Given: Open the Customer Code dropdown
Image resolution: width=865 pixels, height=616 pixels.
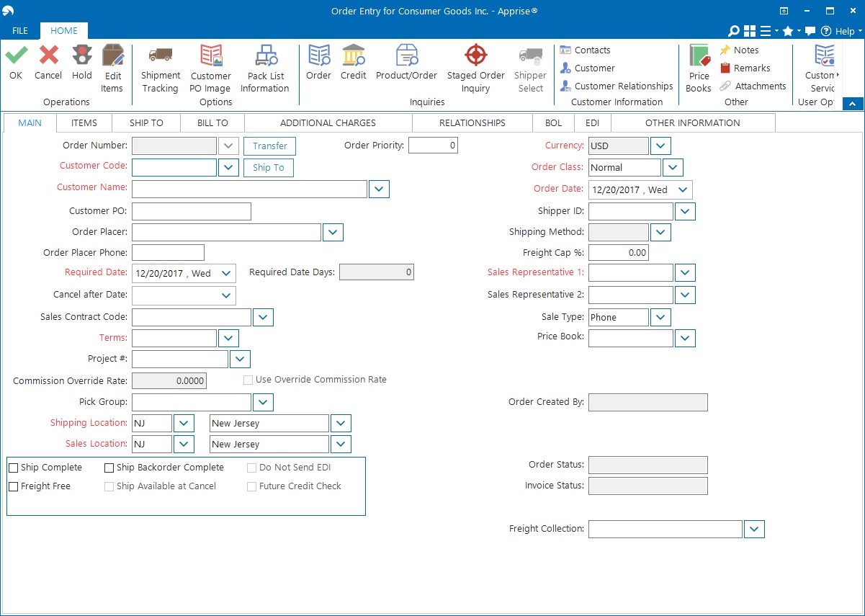Looking at the screenshot, I should pyautogui.click(x=228, y=167).
